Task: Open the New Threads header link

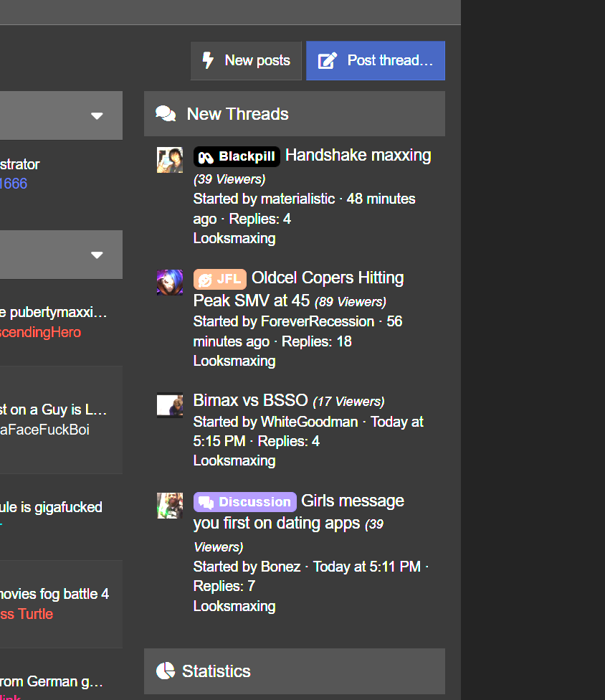Action: click(x=237, y=114)
